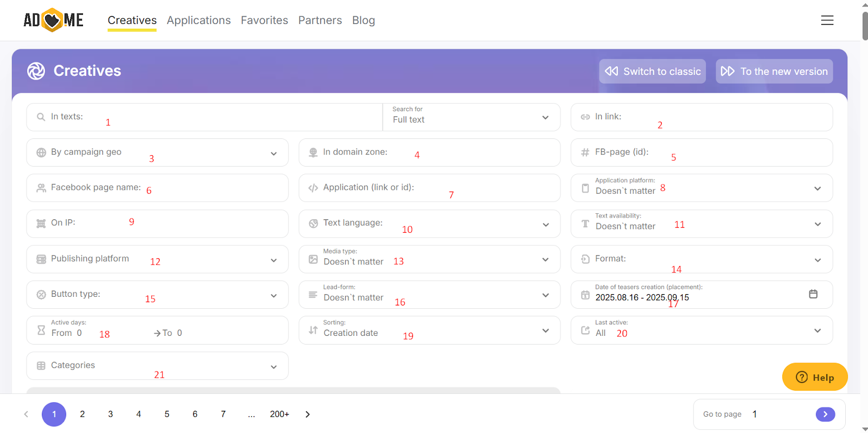Click the hourglass icon by Active days
The height and width of the screenshot is (433, 868).
coord(41,330)
